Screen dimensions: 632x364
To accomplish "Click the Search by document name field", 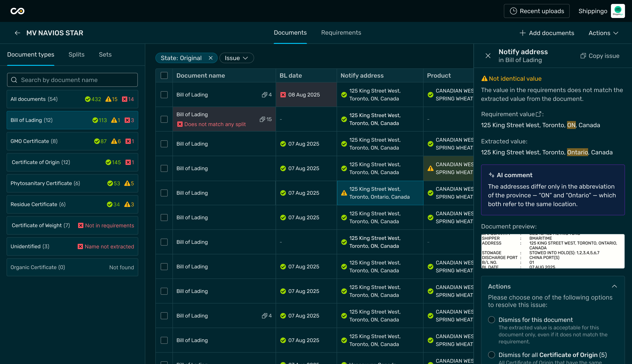I will pos(72,80).
